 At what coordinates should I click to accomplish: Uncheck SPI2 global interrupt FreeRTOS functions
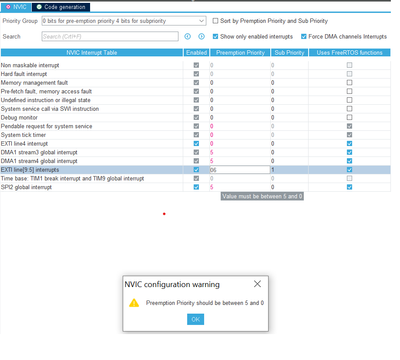click(349, 187)
